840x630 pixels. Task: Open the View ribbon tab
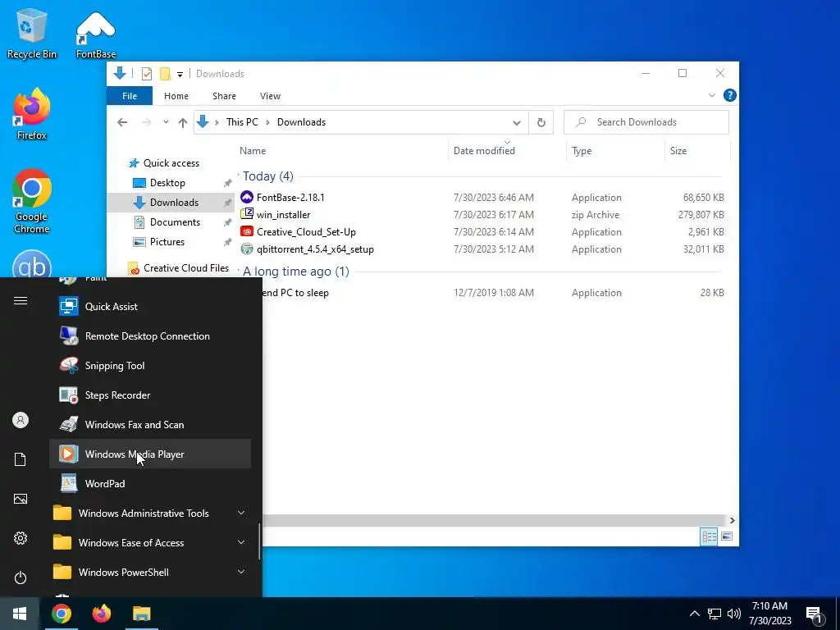tap(270, 96)
